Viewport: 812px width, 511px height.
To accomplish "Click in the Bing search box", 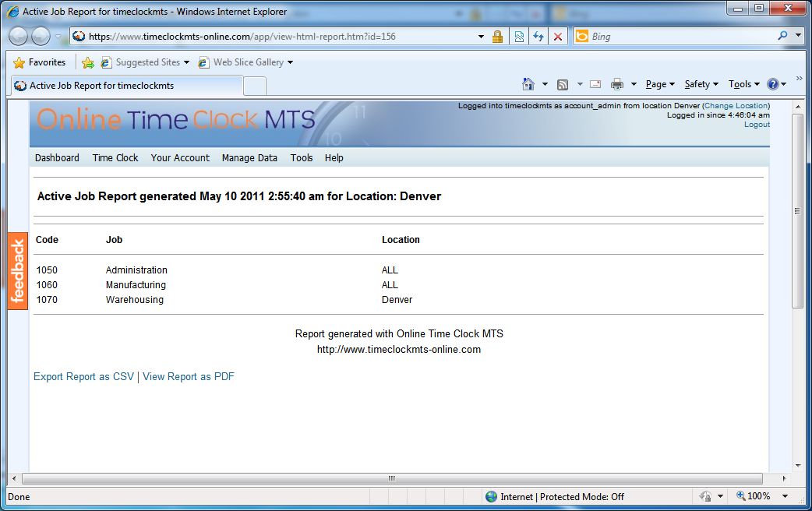I will tap(681, 37).
